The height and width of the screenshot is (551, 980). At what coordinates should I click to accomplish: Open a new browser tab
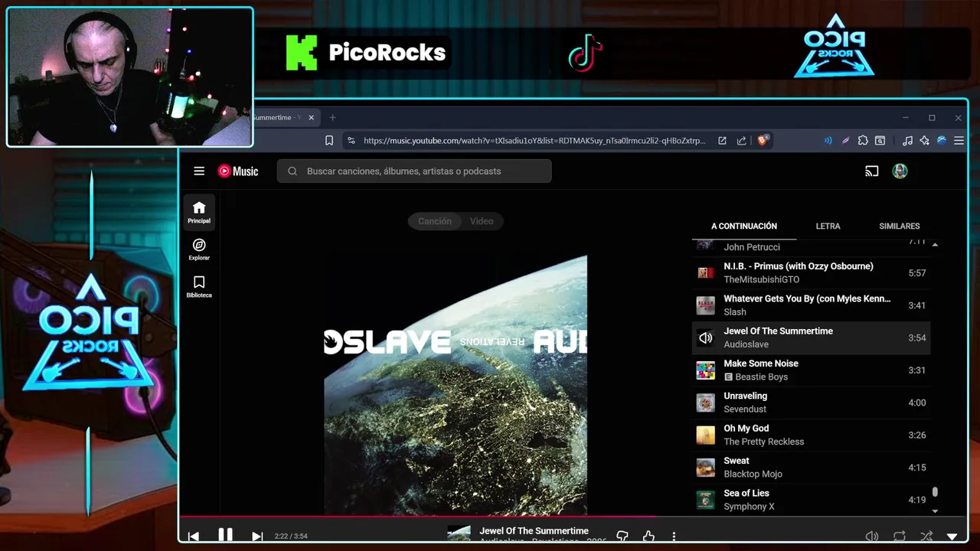[x=332, y=118]
